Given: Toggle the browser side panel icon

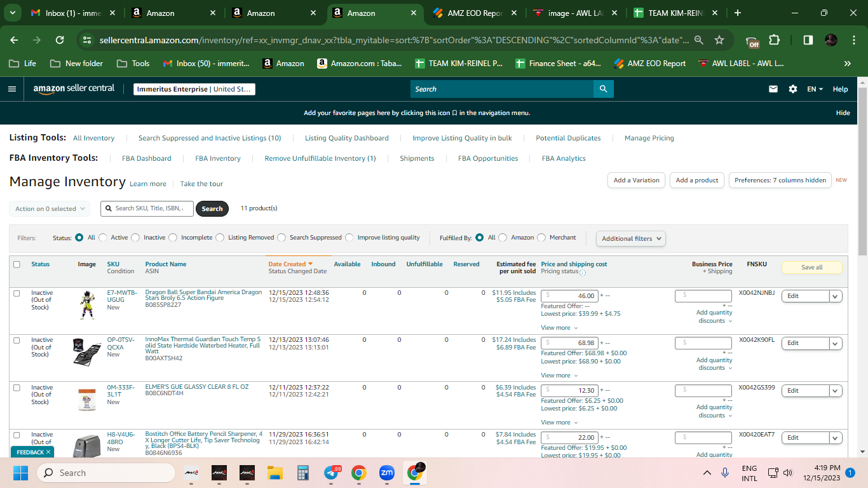Looking at the screenshot, I should [x=808, y=40].
